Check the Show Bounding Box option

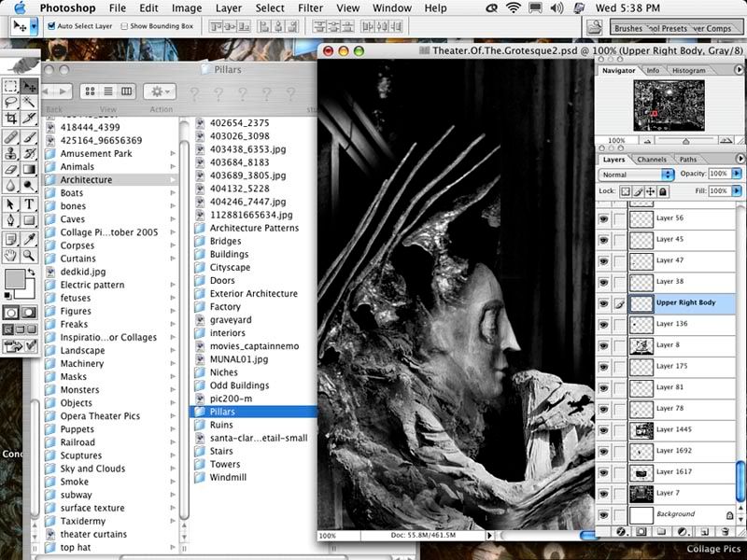click(123, 26)
